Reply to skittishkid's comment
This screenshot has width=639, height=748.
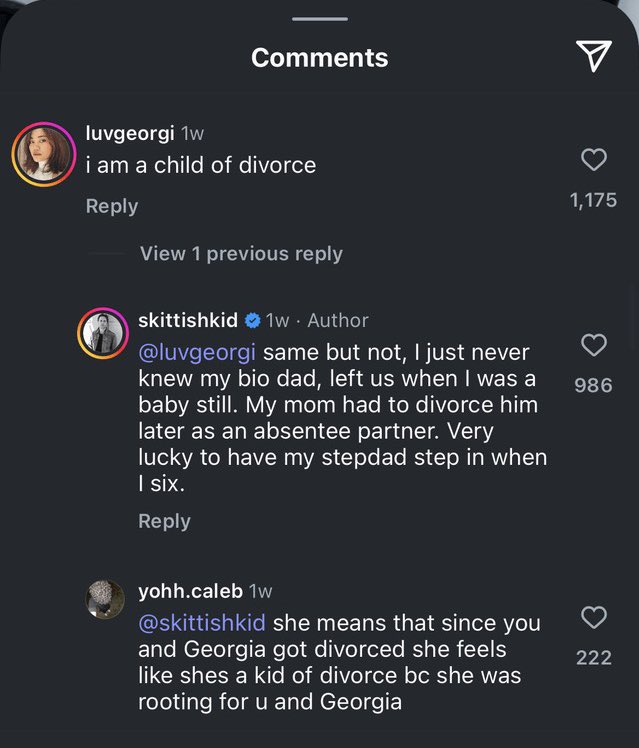click(x=164, y=521)
